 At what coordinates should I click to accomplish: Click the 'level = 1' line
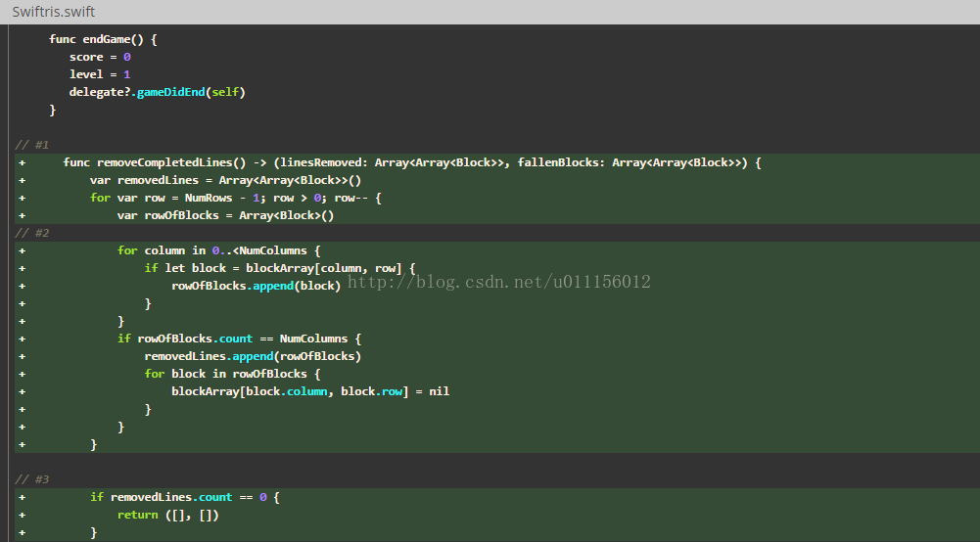[100, 74]
